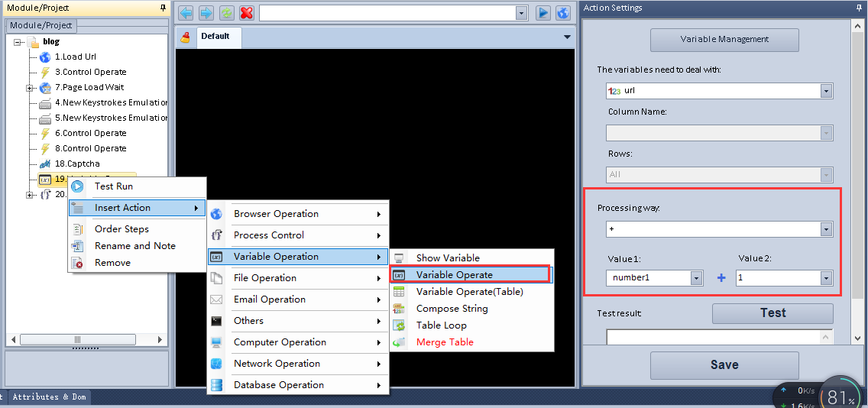Click the broom clear icon beside Default tab

(185, 37)
